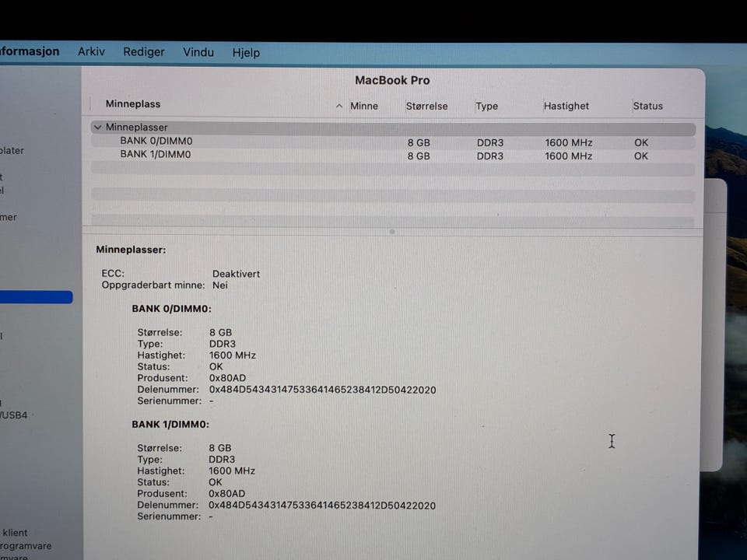Click the Minne column header
The width and height of the screenshot is (747, 560).
pyautogui.click(x=364, y=106)
